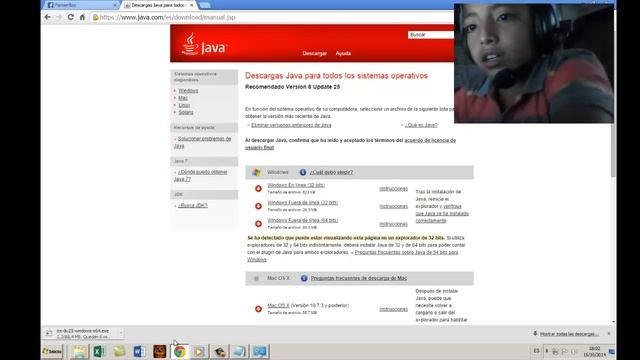This screenshot has height=360, width=640.
Task: Click the download icon for Mac OS X
Action: point(258,309)
